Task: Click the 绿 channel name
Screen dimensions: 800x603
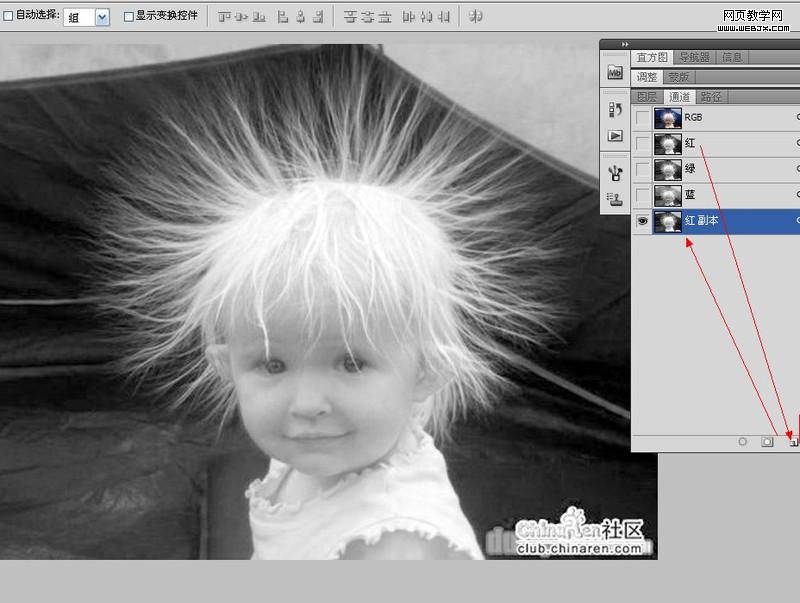Action: (690, 168)
